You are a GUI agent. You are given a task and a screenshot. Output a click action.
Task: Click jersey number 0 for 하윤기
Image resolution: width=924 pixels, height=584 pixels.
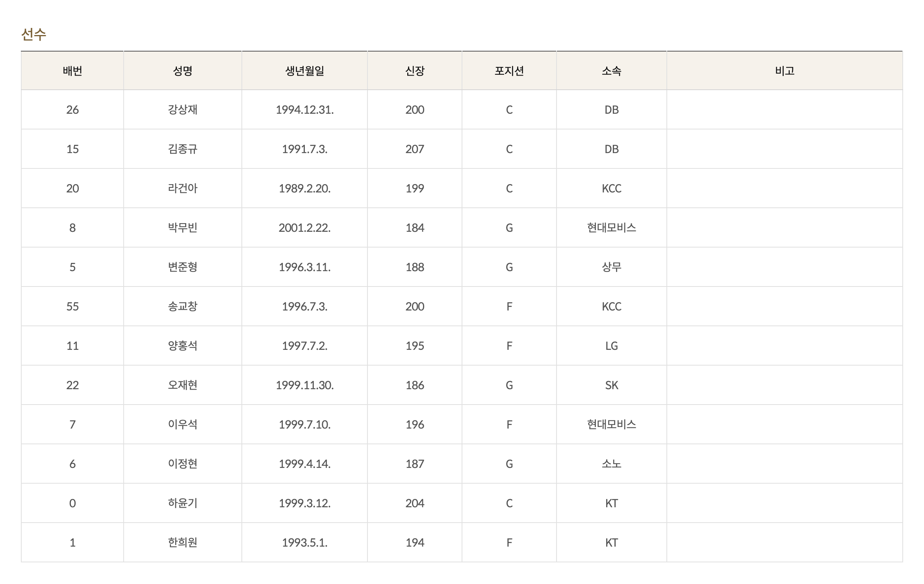tap(72, 503)
